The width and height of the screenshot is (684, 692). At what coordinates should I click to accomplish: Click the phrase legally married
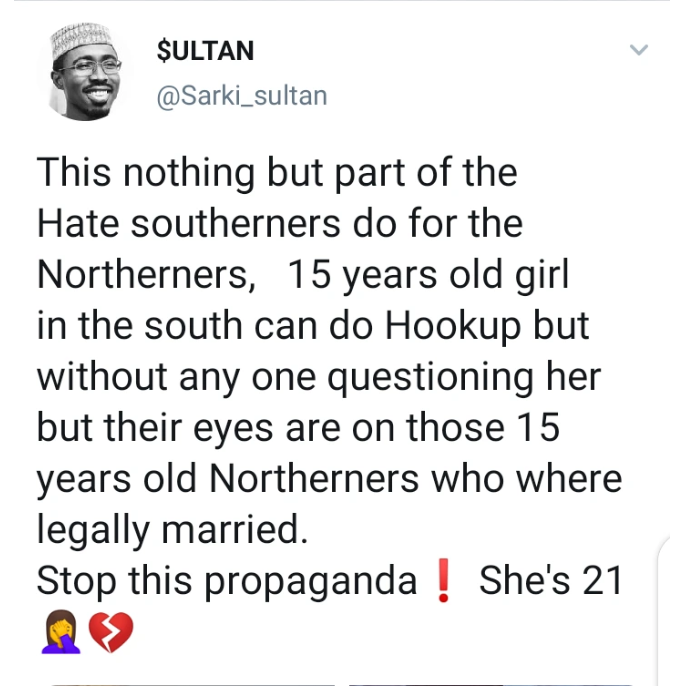click(x=172, y=531)
